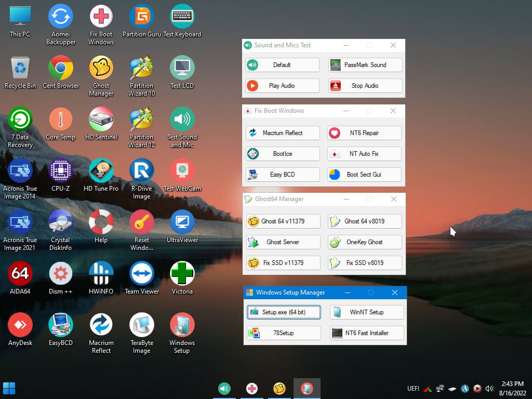
Task: Open Macrium Reflect in Fix Boot Windows
Action: pos(283,133)
